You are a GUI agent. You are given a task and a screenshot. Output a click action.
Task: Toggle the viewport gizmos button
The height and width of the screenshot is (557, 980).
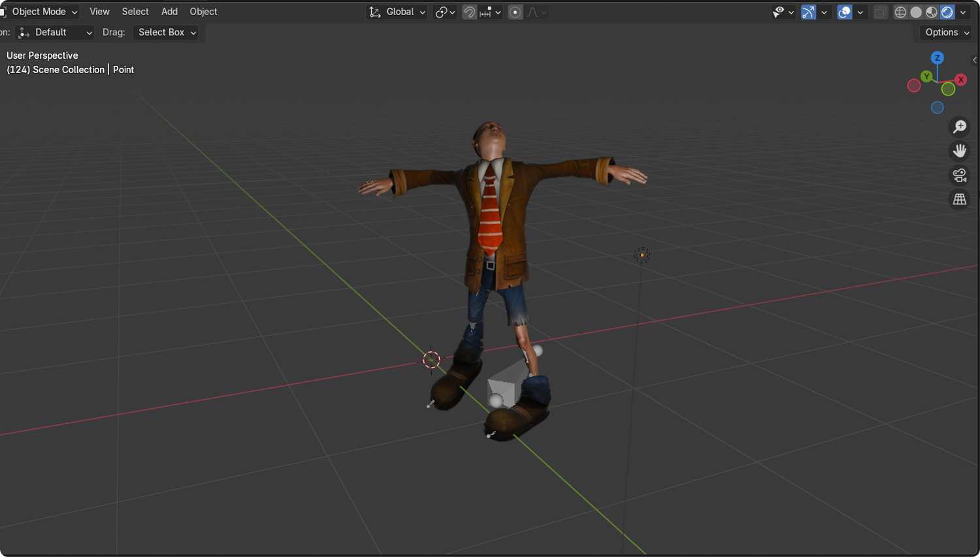coord(808,12)
